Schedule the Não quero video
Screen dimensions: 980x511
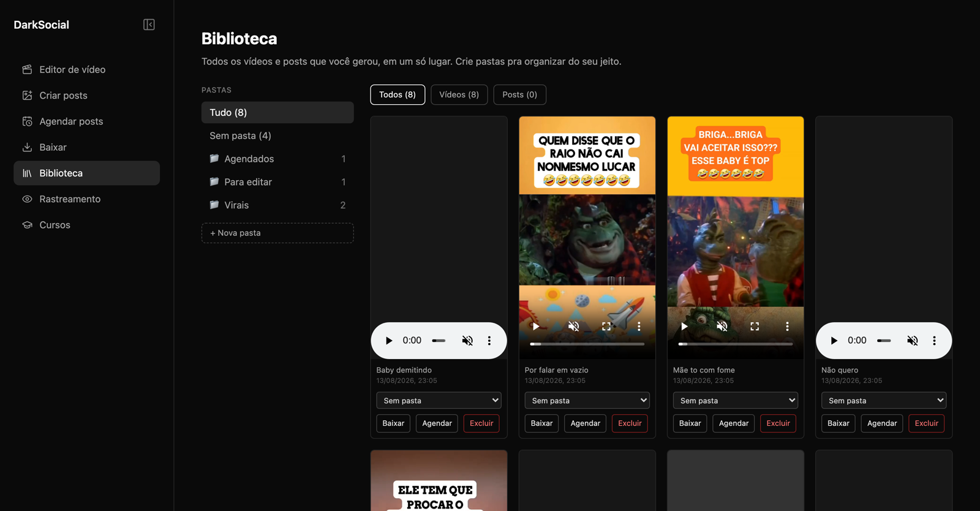[x=882, y=423]
